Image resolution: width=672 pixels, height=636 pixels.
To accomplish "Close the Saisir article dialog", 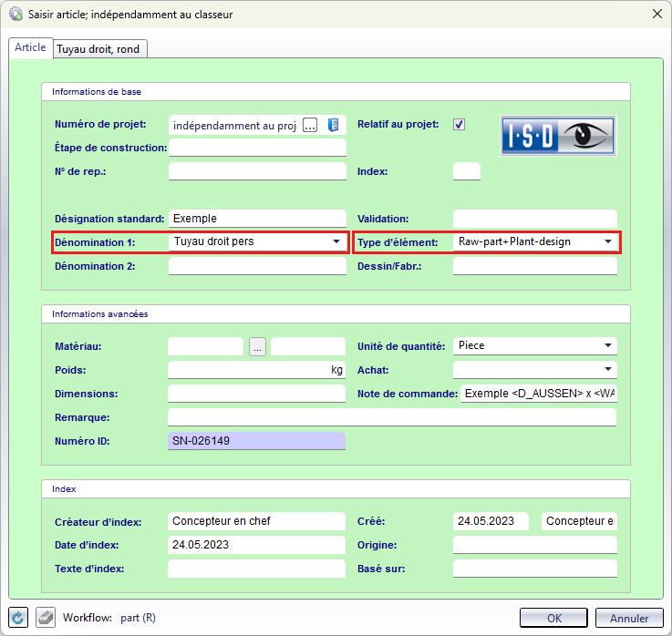I will pyautogui.click(x=657, y=15).
